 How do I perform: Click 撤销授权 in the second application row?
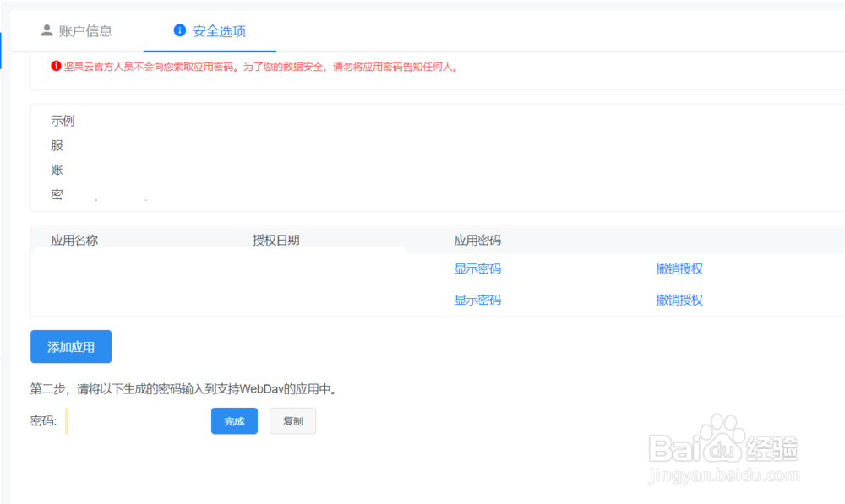[679, 300]
